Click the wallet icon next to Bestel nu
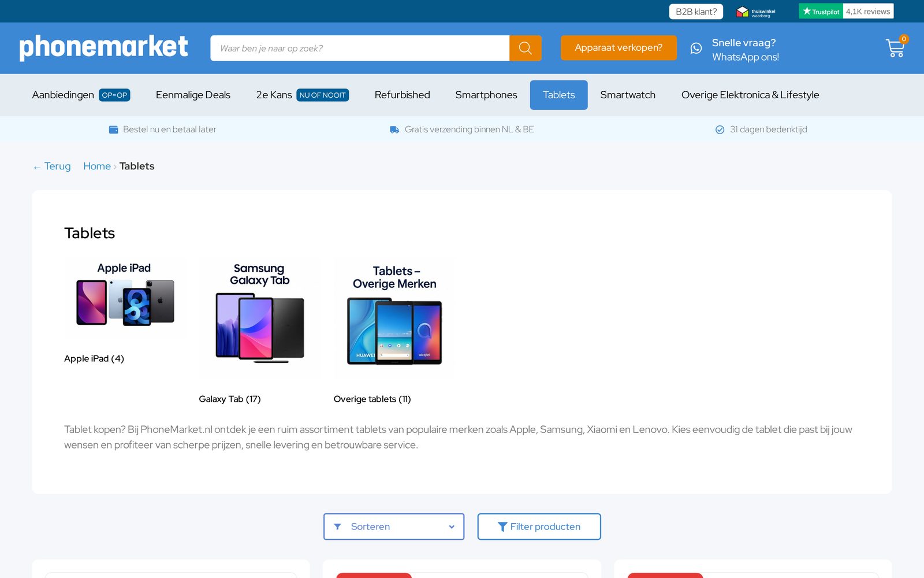 (x=114, y=129)
